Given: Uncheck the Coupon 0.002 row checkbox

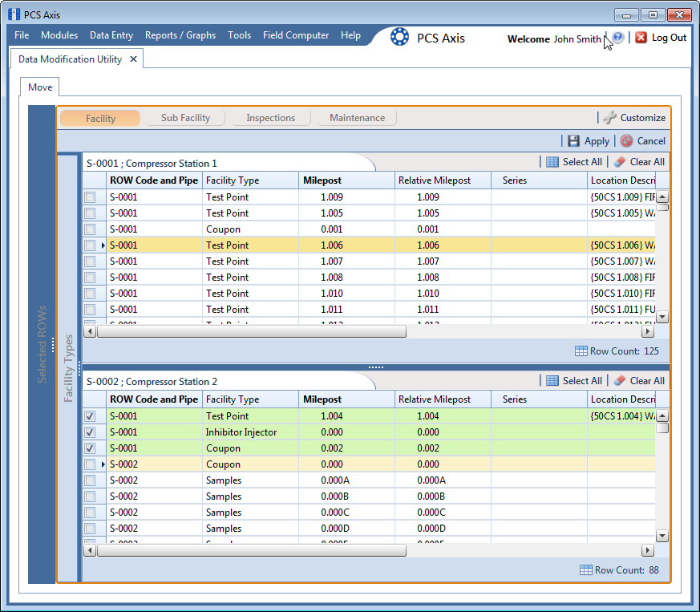Looking at the screenshot, I should [x=90, y=448].
